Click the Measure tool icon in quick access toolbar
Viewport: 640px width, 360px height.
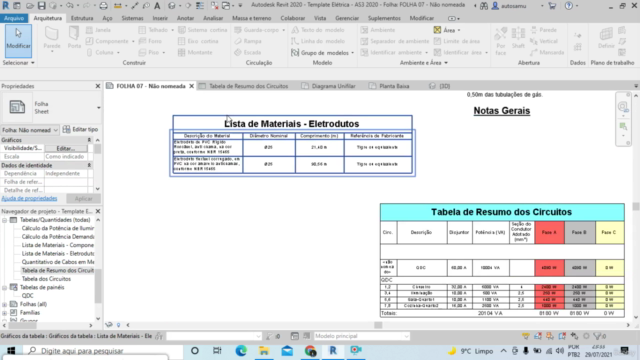pyautogui.click(x=118, y=6)
